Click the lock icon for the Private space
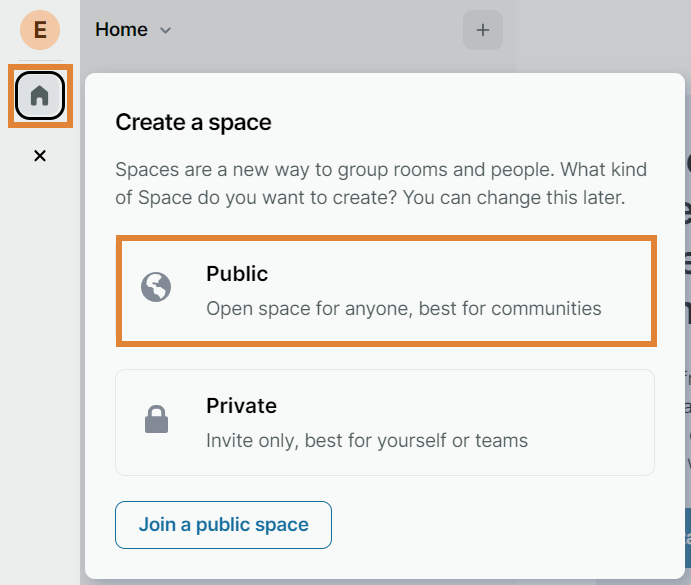This screenshot has width=691, height=585. [x=156, y=420]
